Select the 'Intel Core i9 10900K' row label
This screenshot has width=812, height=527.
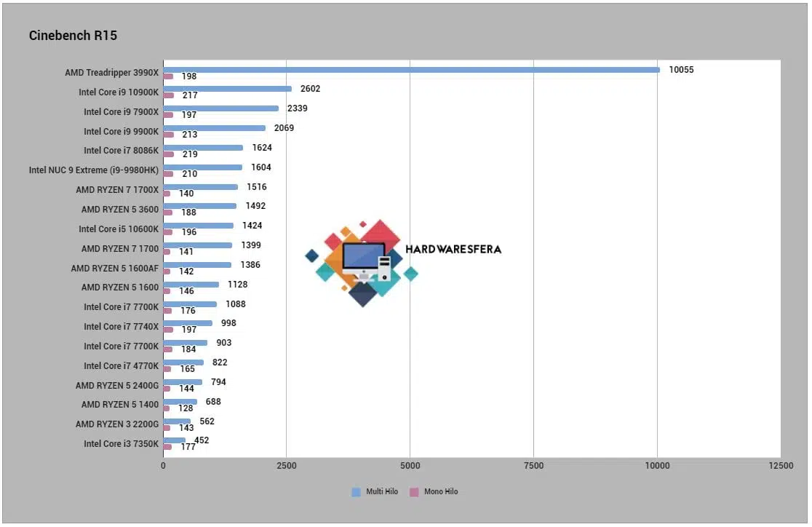119,92
